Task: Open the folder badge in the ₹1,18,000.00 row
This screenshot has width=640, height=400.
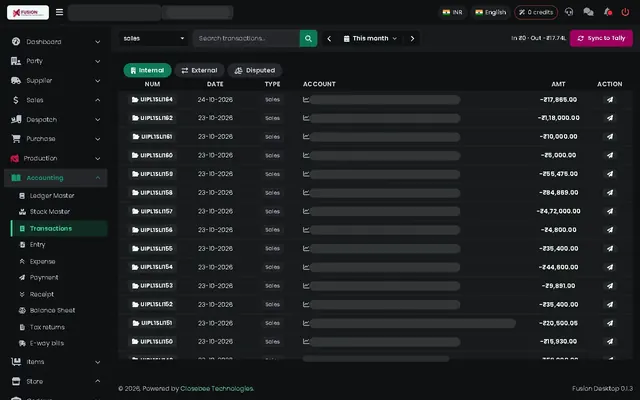Action: pos(152,118)
